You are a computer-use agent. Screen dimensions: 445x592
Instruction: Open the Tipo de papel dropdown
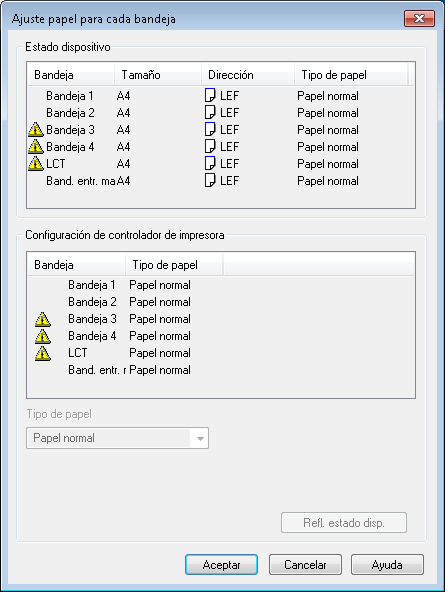pos(117,438)
